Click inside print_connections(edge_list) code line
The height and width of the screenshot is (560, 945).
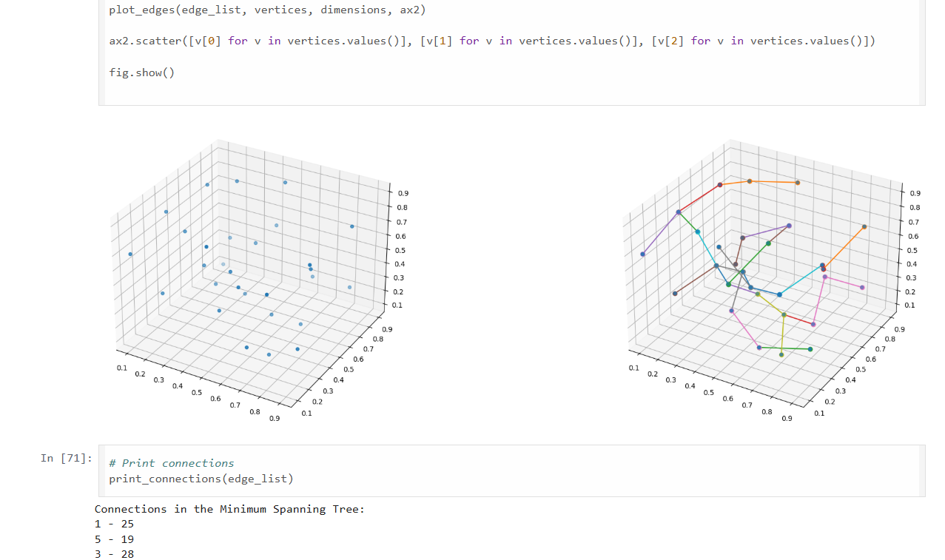coord(201,479)
